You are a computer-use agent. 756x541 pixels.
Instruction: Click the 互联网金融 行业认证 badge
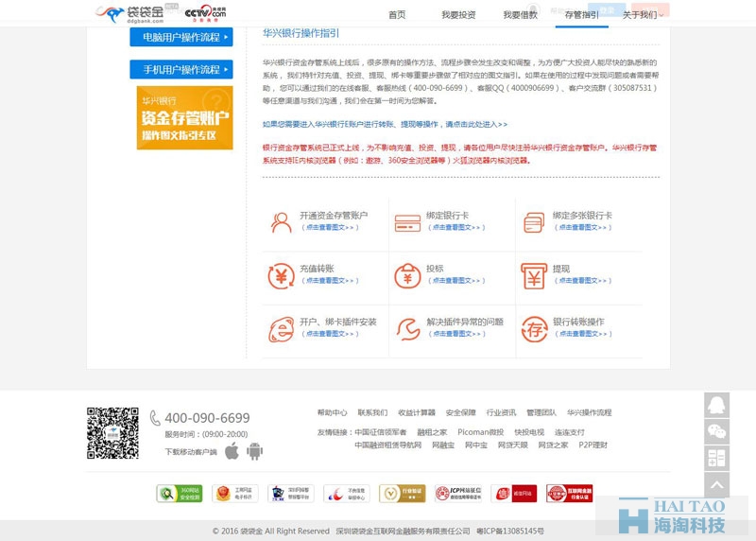click(x=570, y=493)
